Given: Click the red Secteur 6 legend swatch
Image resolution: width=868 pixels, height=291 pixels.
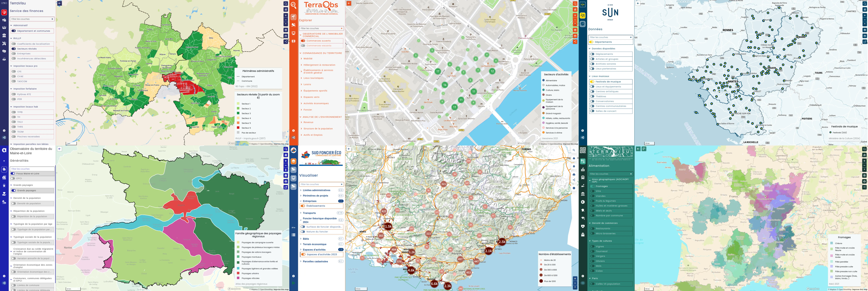Looking at the screenshot, I should 238,128.
